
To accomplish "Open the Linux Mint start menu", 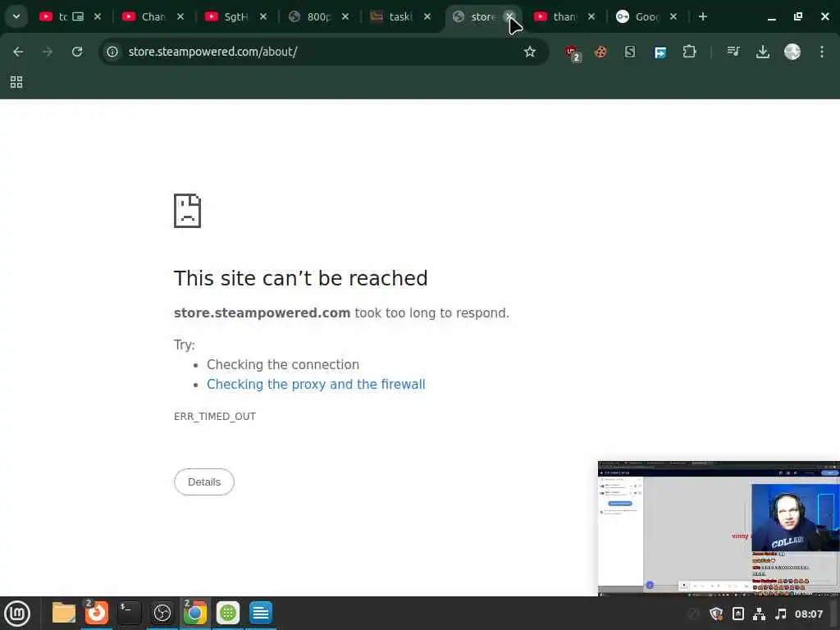I will tap(18, 614).
